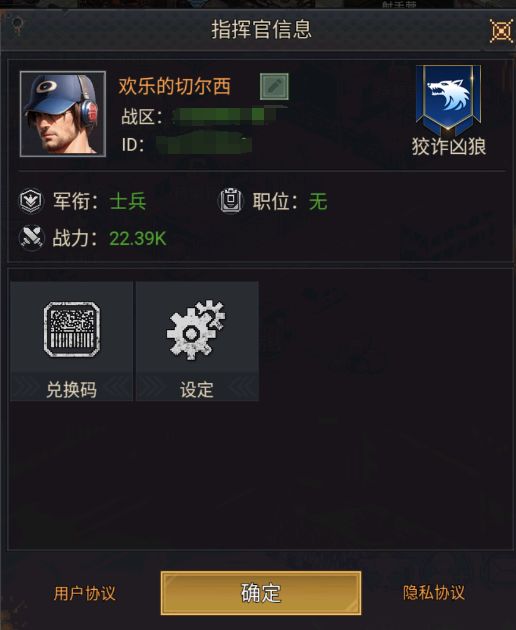Click the pencil edit name icon

[x=274, y=86]
